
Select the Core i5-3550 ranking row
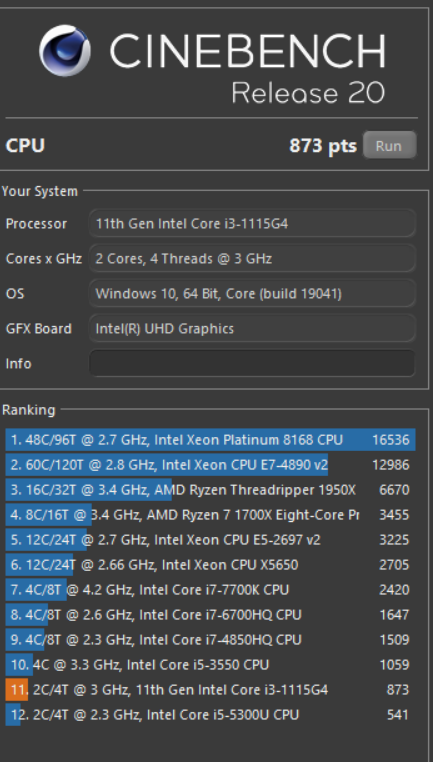coord(210,664)
